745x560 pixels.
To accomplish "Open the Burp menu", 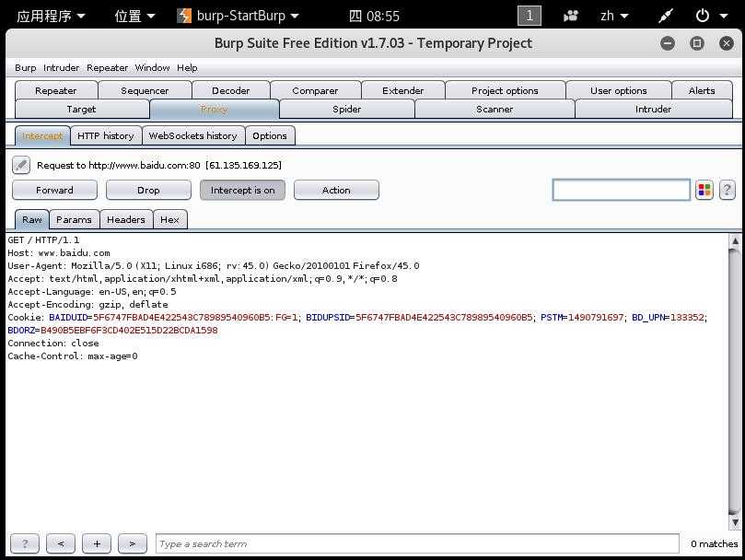I will pyautogui.click(x=26, y=67).
